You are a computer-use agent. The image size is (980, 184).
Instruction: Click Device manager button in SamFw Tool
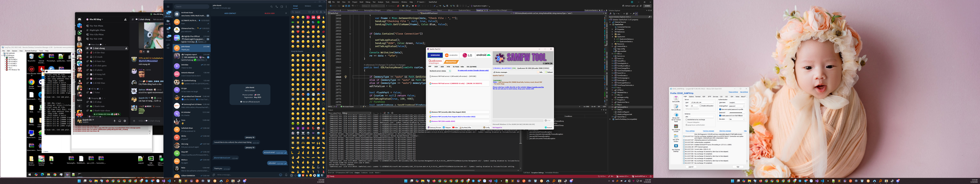pos(501,72)
